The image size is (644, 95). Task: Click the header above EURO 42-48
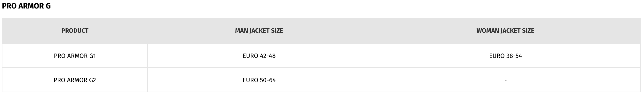pos(259,31)
